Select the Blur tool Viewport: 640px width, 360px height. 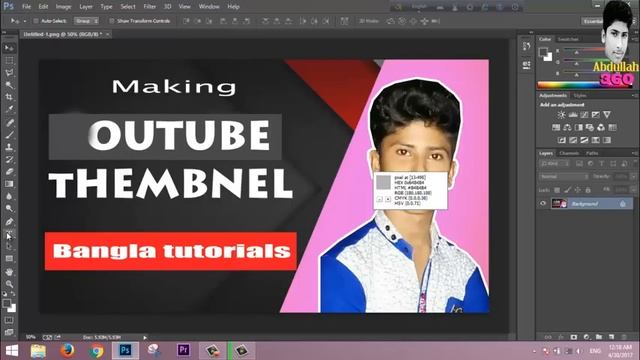(9, 196)
